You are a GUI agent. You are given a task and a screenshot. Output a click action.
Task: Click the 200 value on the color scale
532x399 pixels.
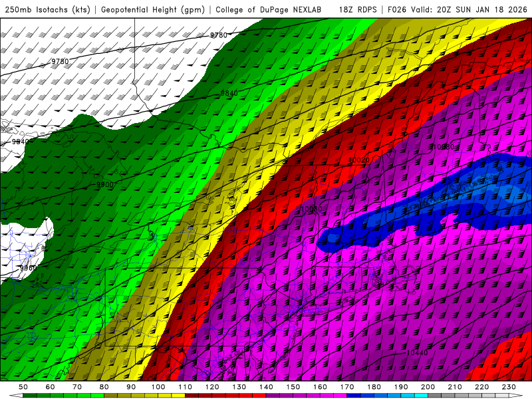(428, 387)
